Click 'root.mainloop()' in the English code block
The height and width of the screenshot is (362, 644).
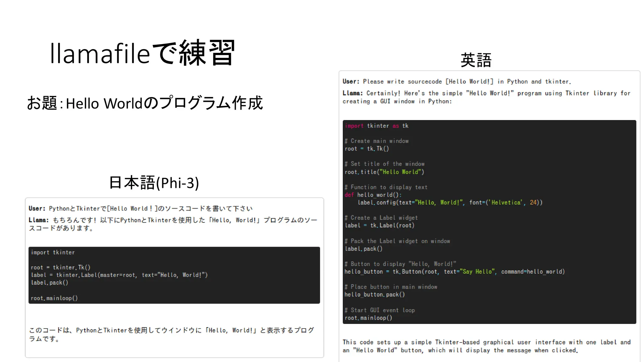coord(369,318)
